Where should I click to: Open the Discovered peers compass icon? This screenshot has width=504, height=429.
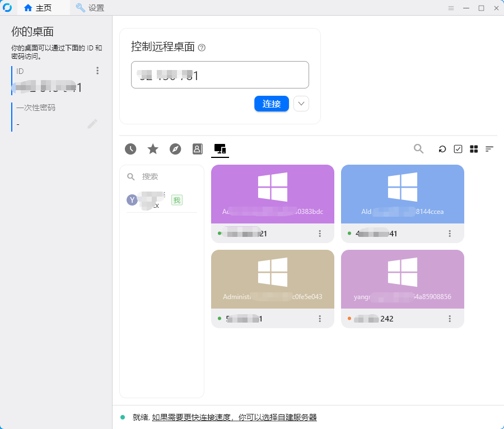tap(175, 149)
